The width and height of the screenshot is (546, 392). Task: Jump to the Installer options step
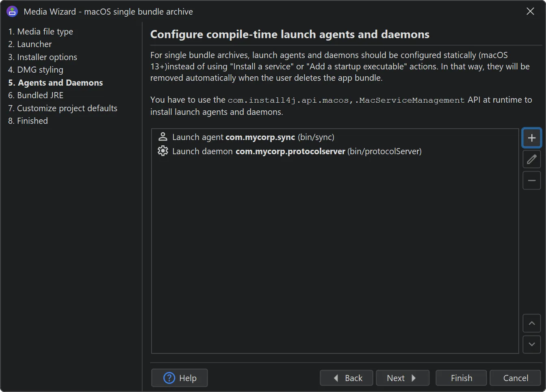click(x=43, y=57)
